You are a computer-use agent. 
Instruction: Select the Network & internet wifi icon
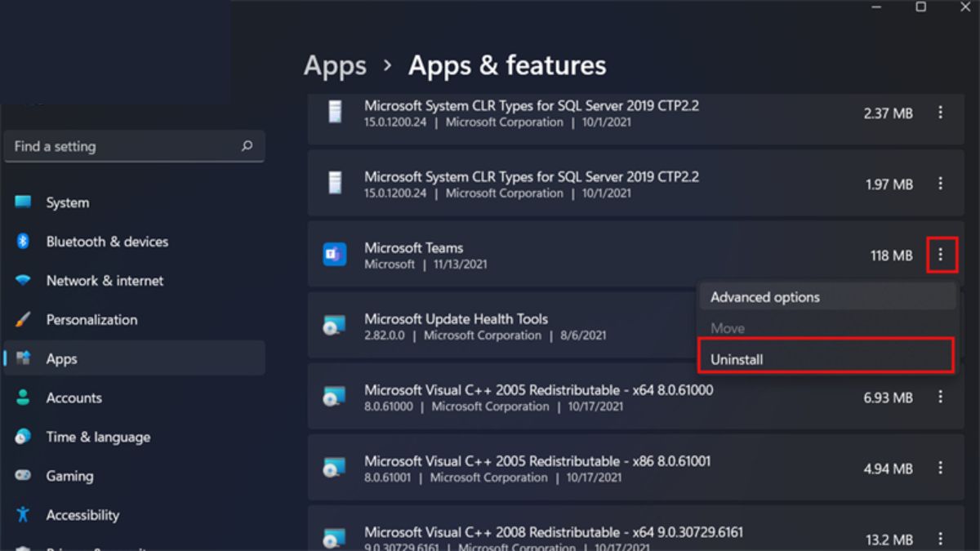(x=23, y=281)
